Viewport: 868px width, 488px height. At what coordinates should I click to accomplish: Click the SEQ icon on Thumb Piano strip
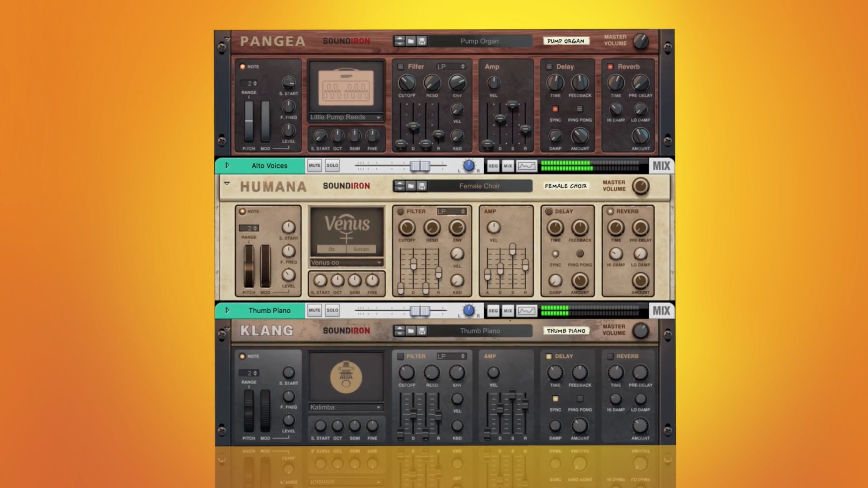click(x=493, y=311)
